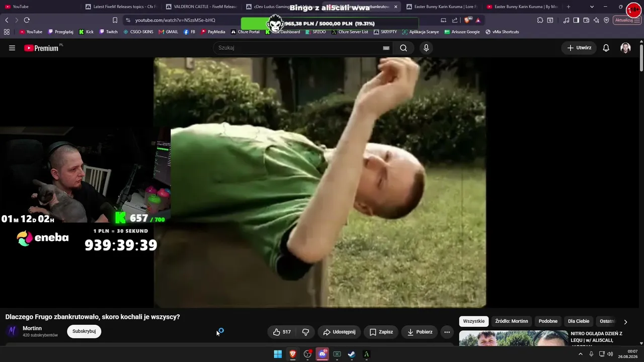Show next filter chips with the arrow
Viewport: 644px width, 362px height.
625,322
